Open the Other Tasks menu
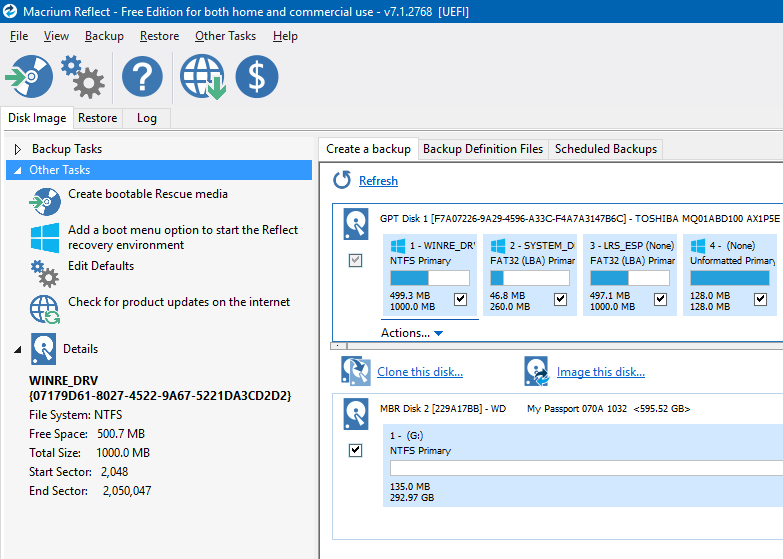This screenshot has height=559, width=783. click(225, 36)
